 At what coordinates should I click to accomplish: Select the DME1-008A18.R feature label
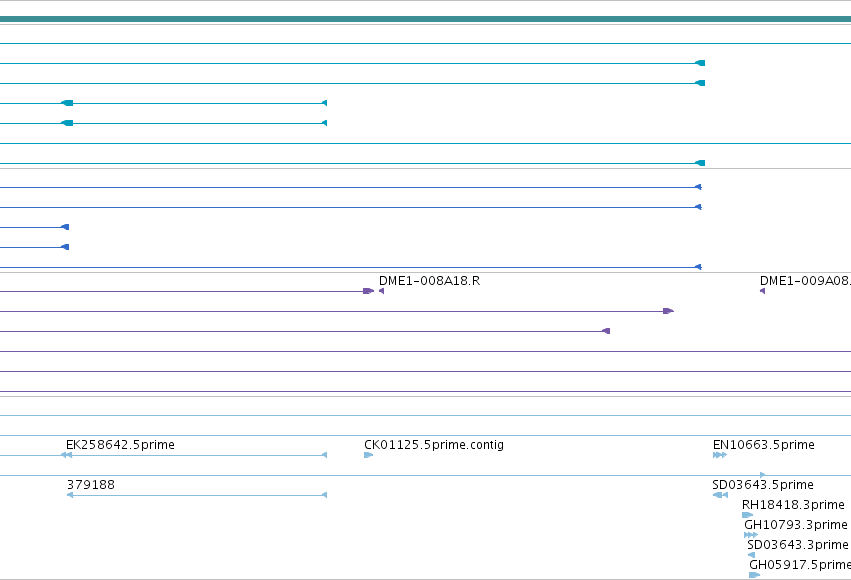(x=429, y=281)
